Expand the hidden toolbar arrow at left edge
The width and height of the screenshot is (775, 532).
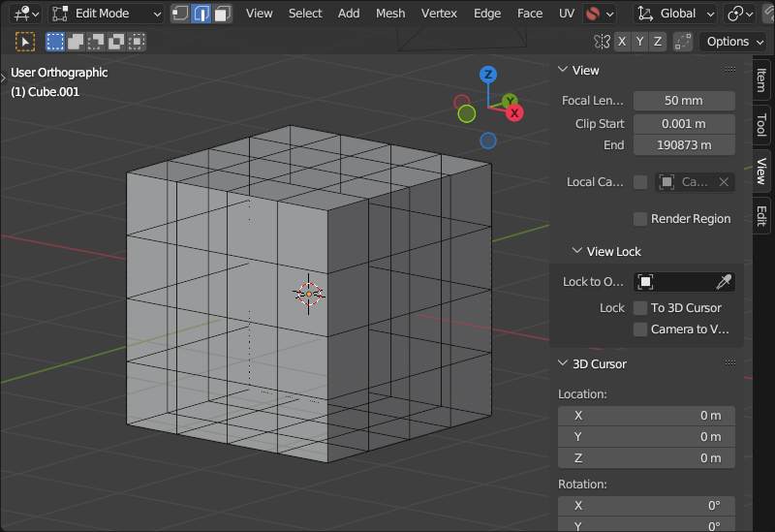coord(3,78)
